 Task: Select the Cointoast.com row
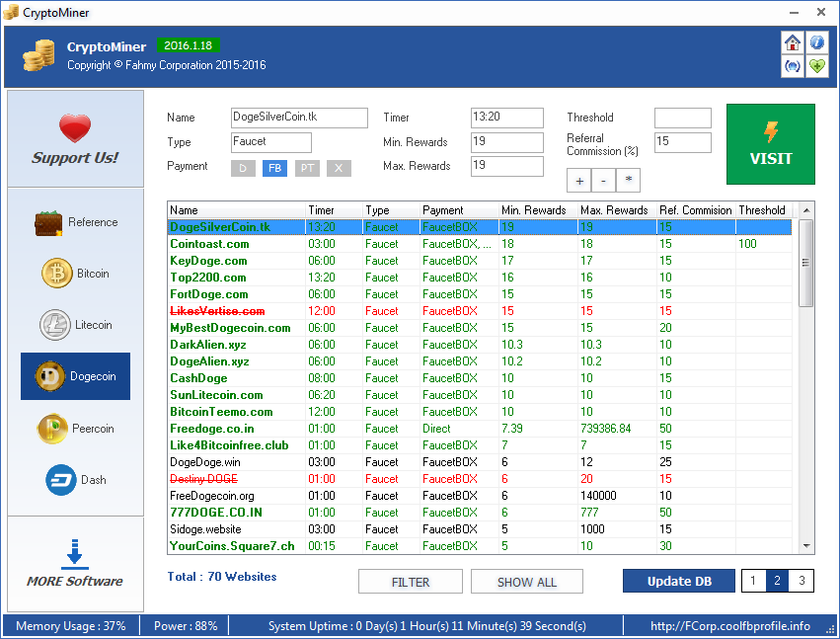point(480,244)
